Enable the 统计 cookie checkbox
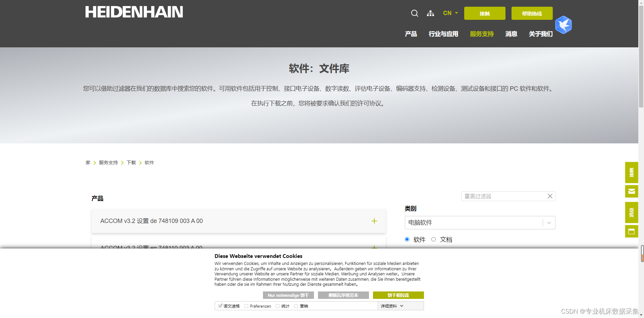 click(278, 306)
